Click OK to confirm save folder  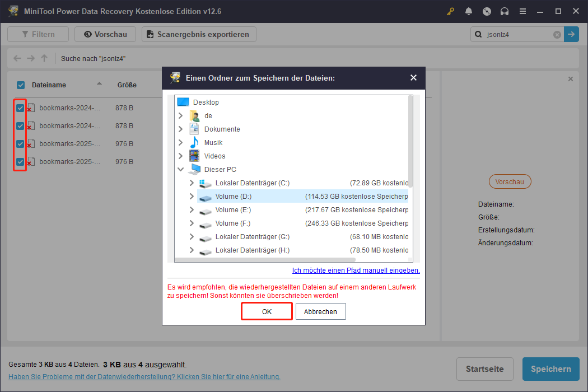point(267,311)
